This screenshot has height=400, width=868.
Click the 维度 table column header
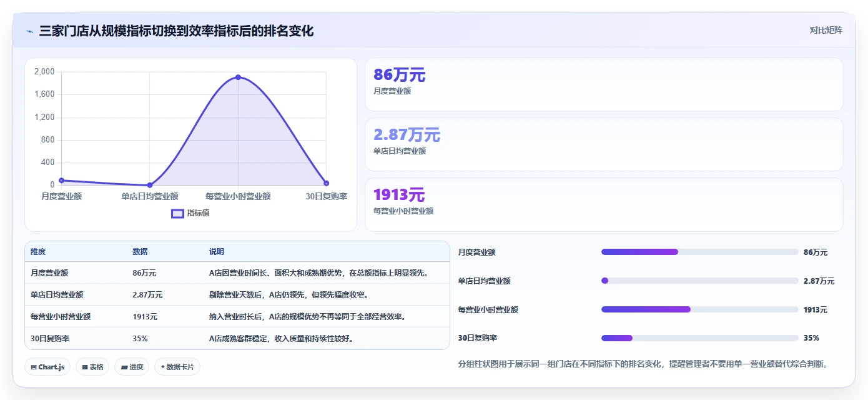tap(38, 252)
